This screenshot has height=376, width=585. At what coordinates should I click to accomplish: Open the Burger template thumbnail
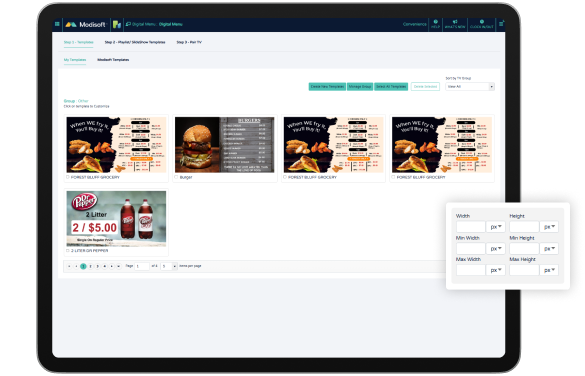tap(225, 145)
